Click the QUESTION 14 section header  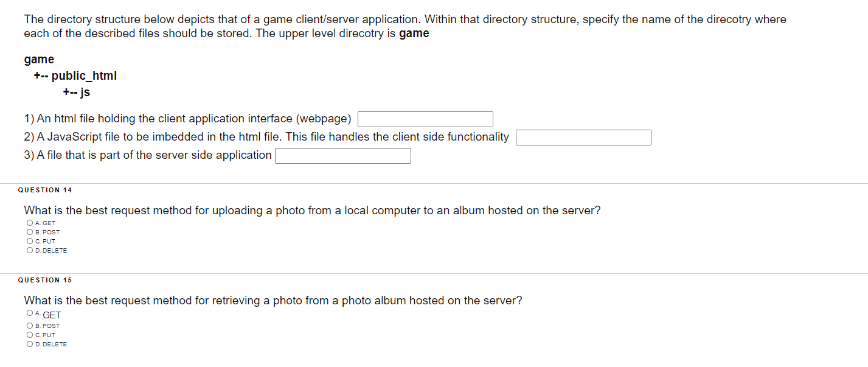click(45, 190)
